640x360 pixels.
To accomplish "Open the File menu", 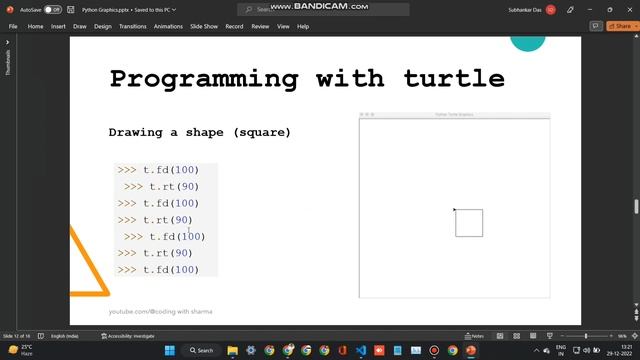I will [13, 27].
